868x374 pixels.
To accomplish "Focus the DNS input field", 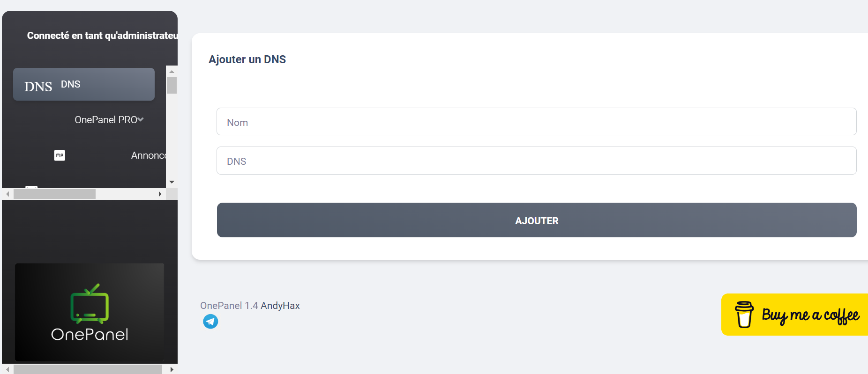I will pyautogui.click(x=536, y=161).
